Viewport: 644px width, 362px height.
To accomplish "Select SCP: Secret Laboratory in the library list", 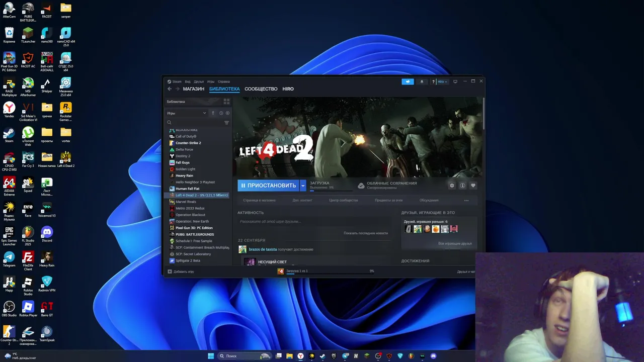I will (193, 254).
